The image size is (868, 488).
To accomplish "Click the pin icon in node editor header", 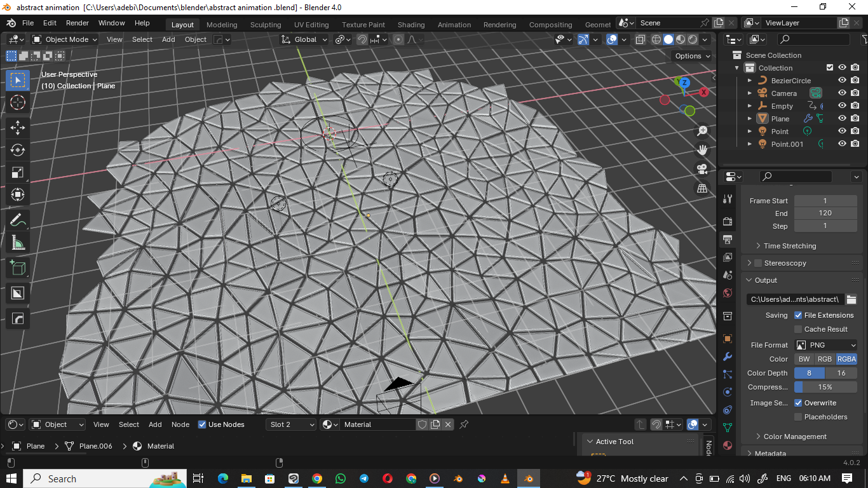I will [464, 424].
